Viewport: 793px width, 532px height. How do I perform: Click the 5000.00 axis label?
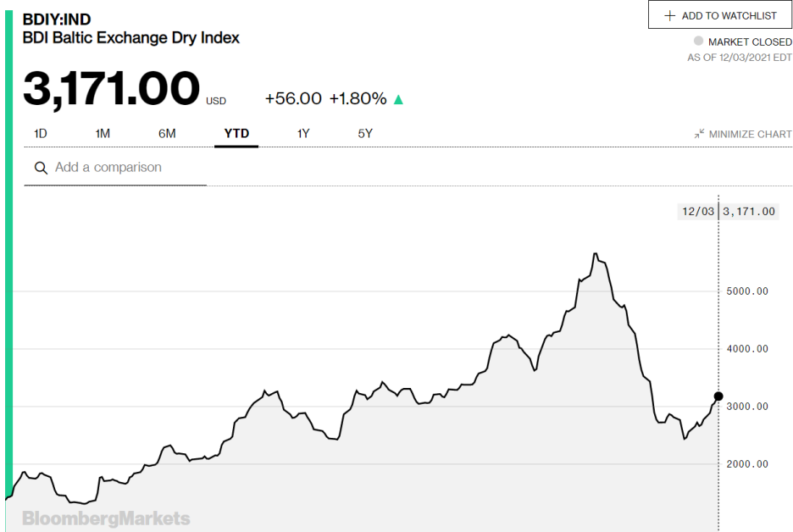(x=747, y=291)
